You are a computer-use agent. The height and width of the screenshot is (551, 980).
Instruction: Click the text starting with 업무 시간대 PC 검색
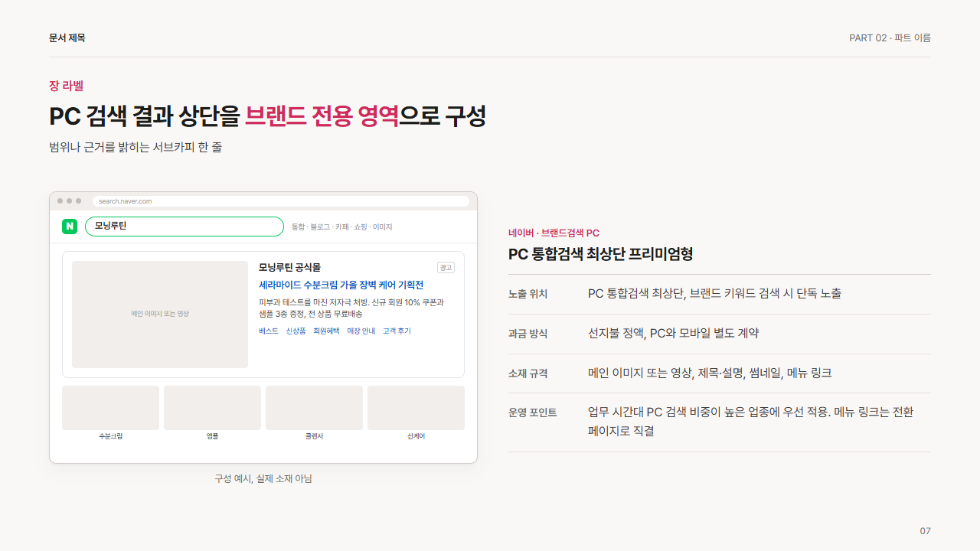[x=750, y=422]
